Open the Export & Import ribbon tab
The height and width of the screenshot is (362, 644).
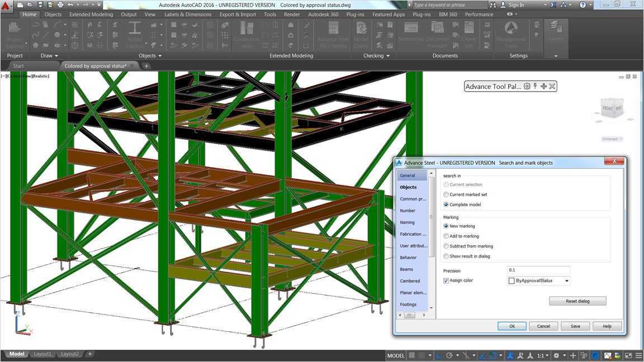(x=238, y=15)
